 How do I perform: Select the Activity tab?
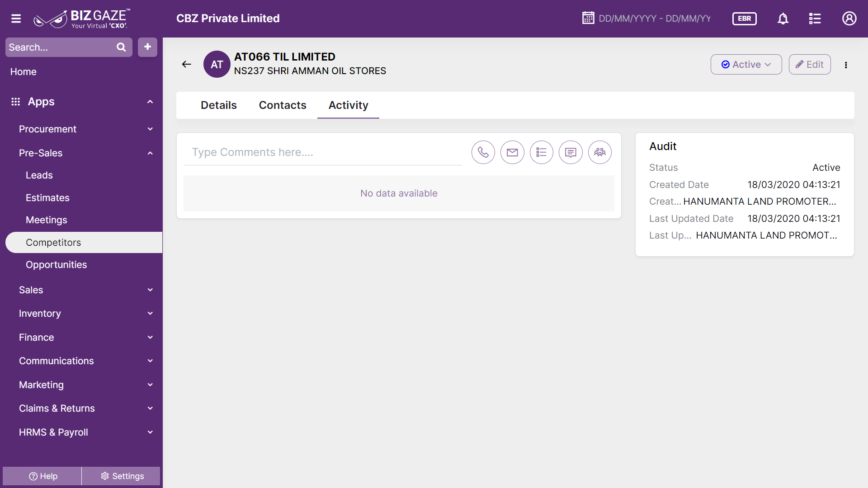(348, 105)
